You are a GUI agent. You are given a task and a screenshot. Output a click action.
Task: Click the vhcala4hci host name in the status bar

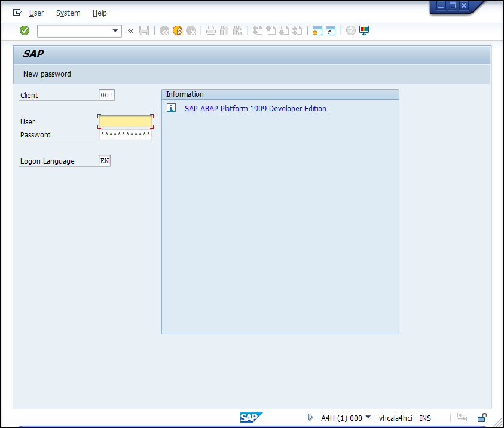(x=395, y=418)
